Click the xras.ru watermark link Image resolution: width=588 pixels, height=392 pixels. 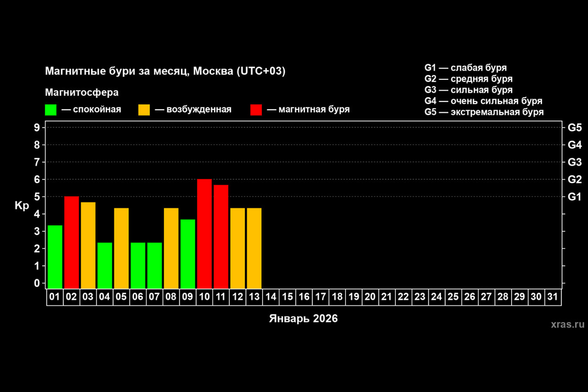click(x=567, y=324)
